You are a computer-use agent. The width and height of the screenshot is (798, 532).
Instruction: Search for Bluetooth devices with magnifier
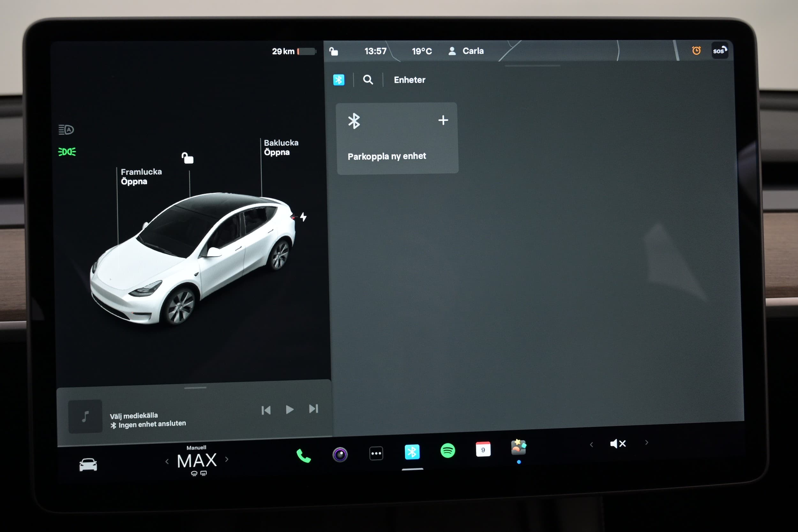point(368,80)
